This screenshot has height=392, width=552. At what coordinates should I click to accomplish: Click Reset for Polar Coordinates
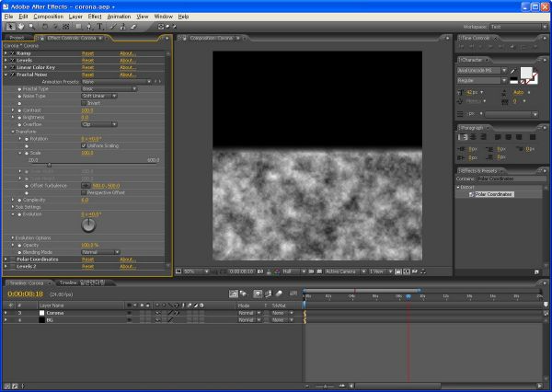pos(87,259)
